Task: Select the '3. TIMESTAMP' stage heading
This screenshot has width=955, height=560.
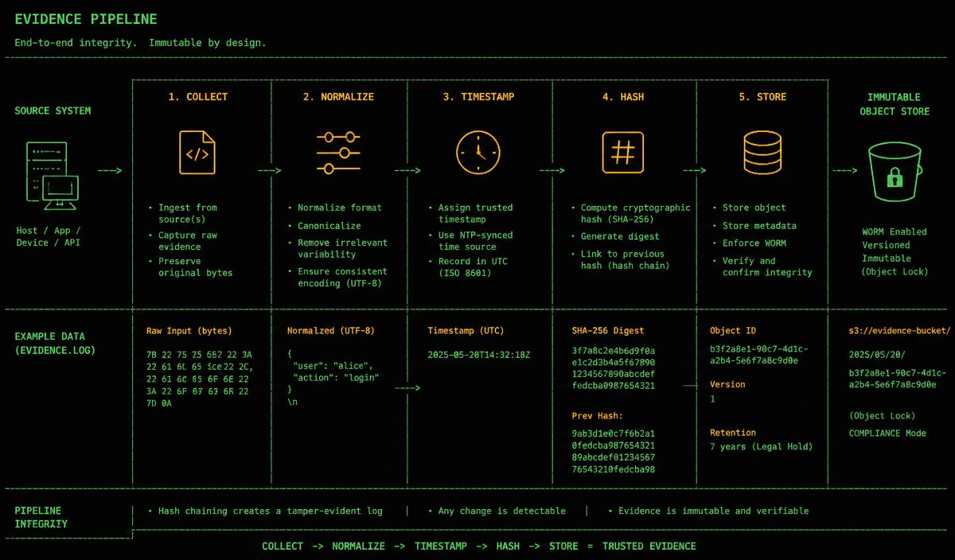Action: pyautogui.click(x=478, y=97)
